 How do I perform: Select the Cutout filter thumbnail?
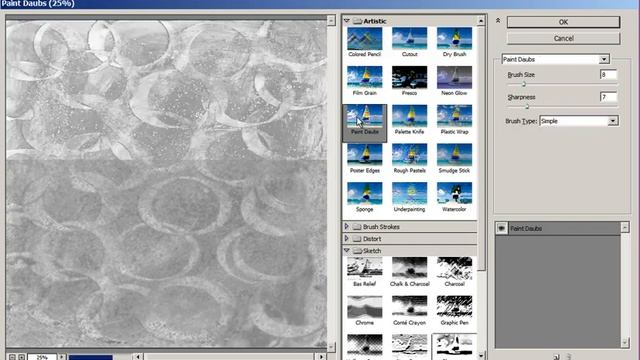click(409, 39)
